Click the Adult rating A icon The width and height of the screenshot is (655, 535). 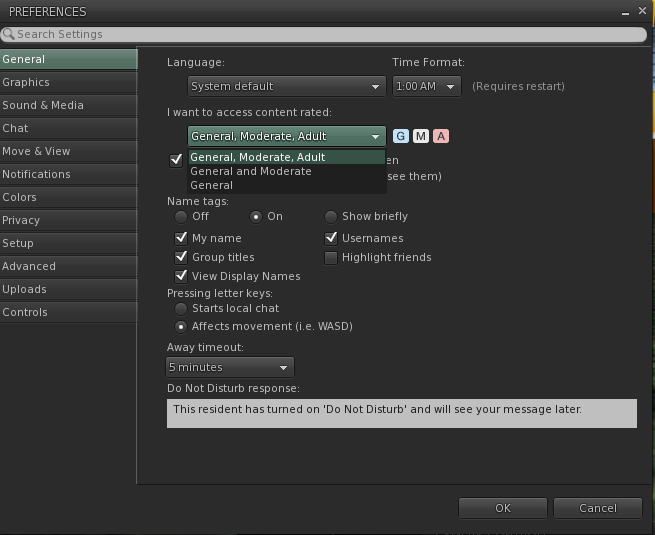[x=441, y=136]
